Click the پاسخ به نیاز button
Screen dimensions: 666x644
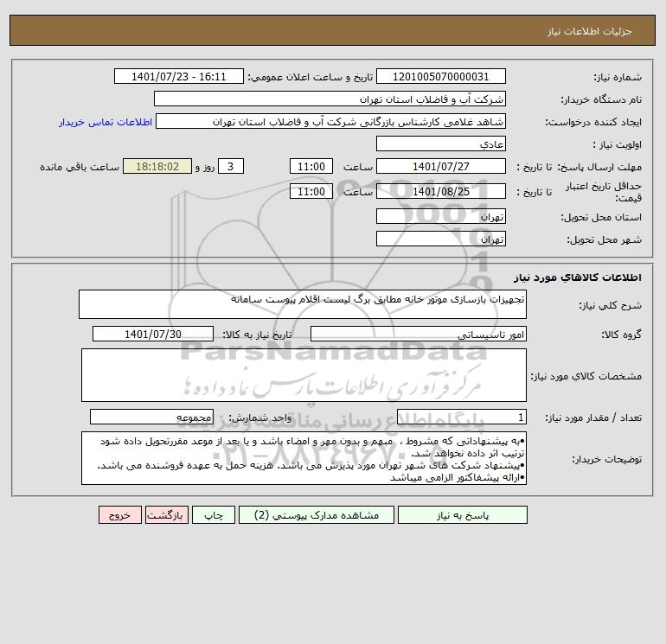coord(463,515)
